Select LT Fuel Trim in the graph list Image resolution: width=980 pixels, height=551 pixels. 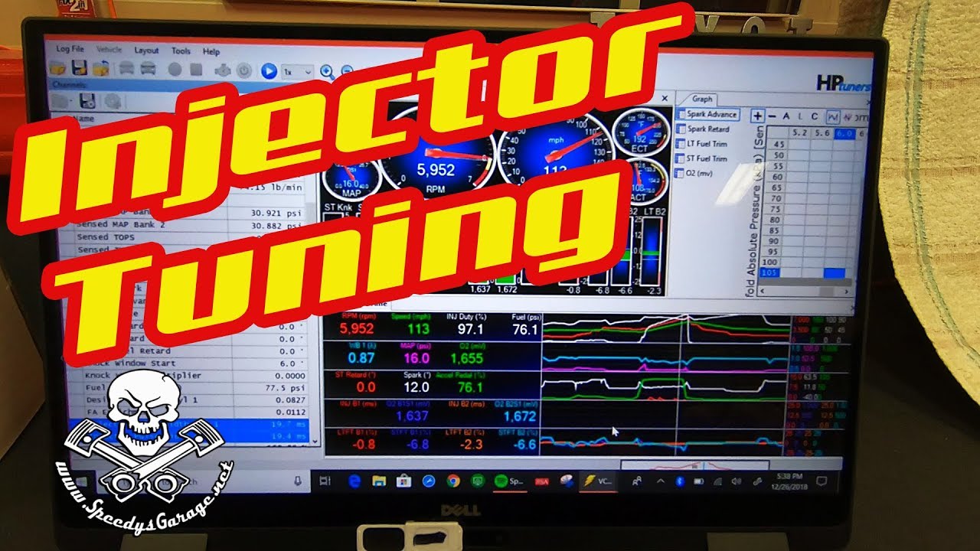[x=702, y=144]
